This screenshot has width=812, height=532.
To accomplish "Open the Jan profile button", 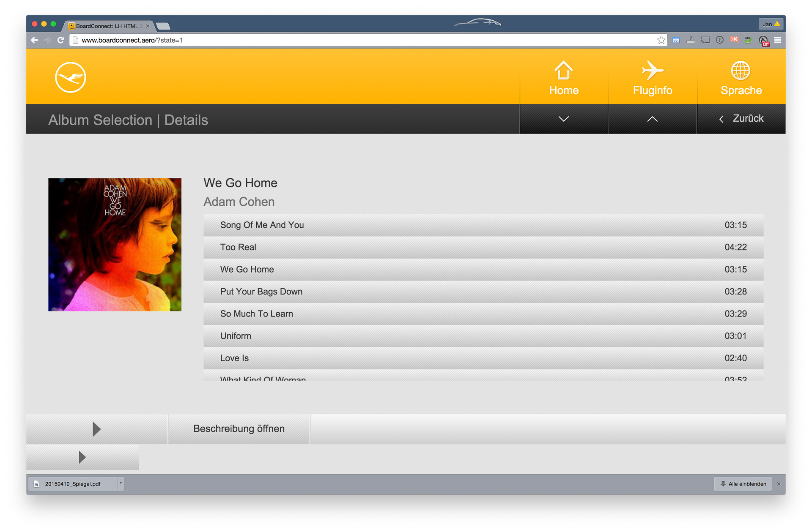I will (x=771, y=24).
